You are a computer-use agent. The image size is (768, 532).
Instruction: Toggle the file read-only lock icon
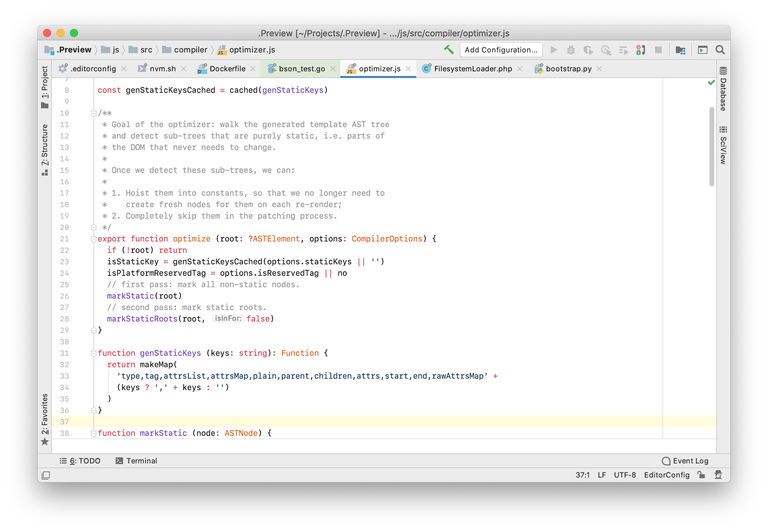[x=701, y=474]
